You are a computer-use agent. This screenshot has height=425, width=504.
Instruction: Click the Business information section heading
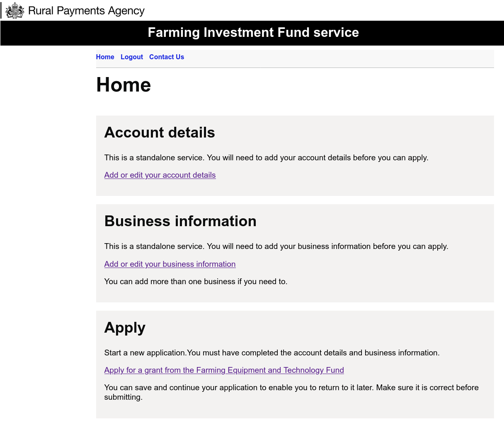tap(180, 221)
